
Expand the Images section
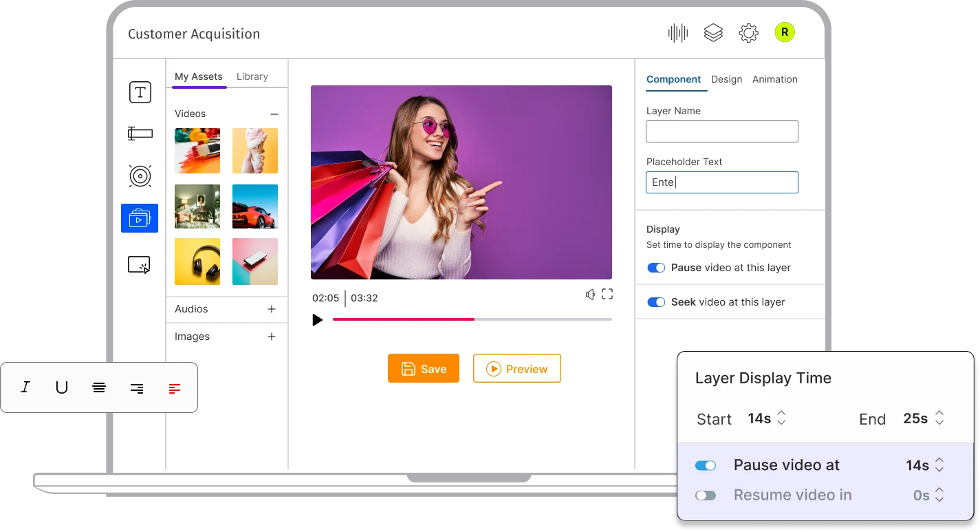pyautogui.click(x=272, y=336)
